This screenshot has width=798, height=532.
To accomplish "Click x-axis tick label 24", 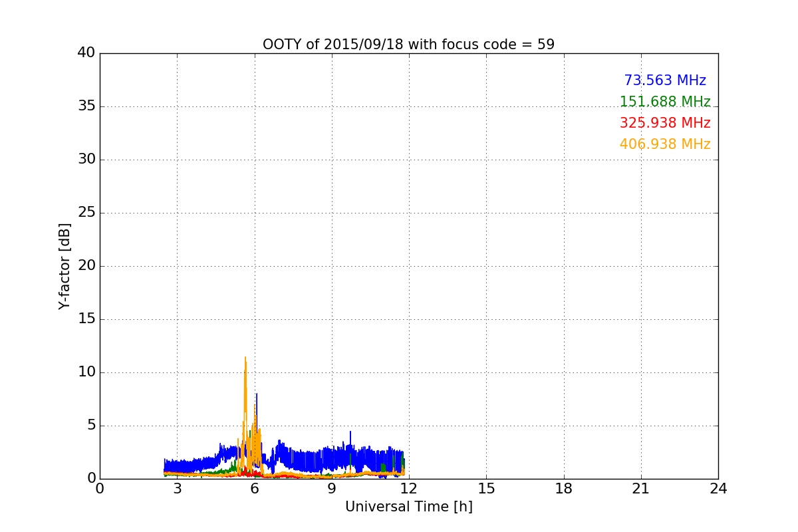I will pyautogui.click(x=718, y=489).
